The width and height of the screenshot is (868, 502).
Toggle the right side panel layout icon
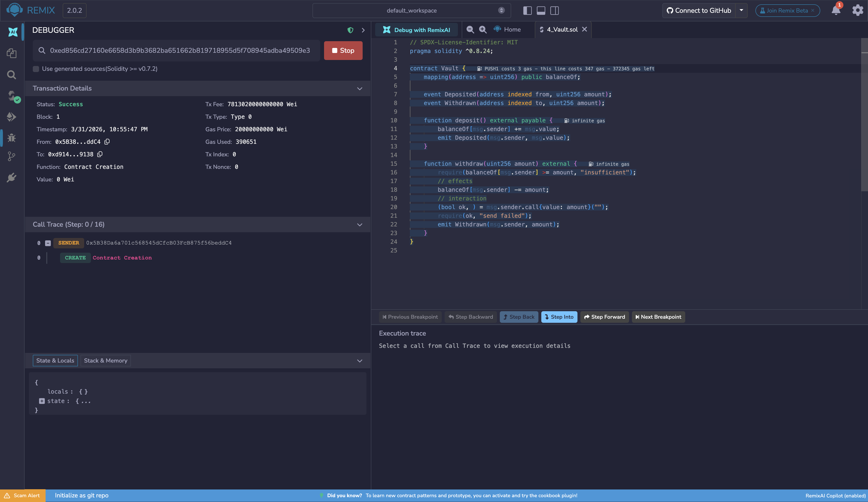[555, 11]
